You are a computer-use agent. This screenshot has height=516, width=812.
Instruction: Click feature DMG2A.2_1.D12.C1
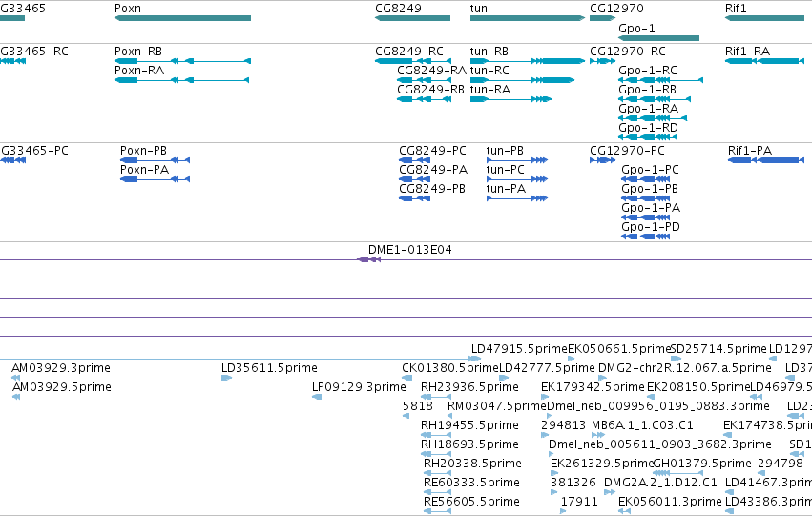coord(610,492)
